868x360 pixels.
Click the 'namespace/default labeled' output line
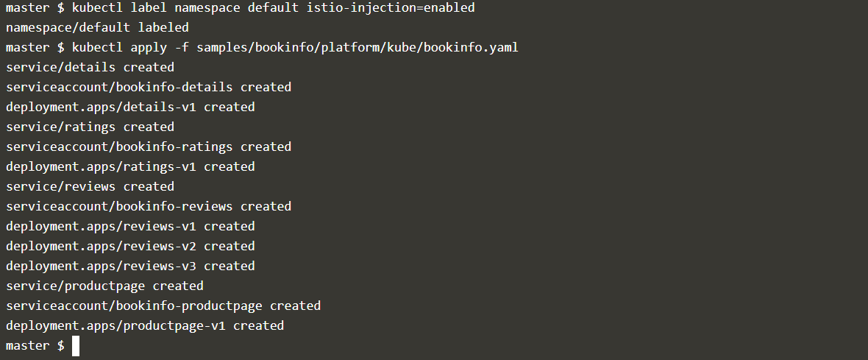pos(97,27)
